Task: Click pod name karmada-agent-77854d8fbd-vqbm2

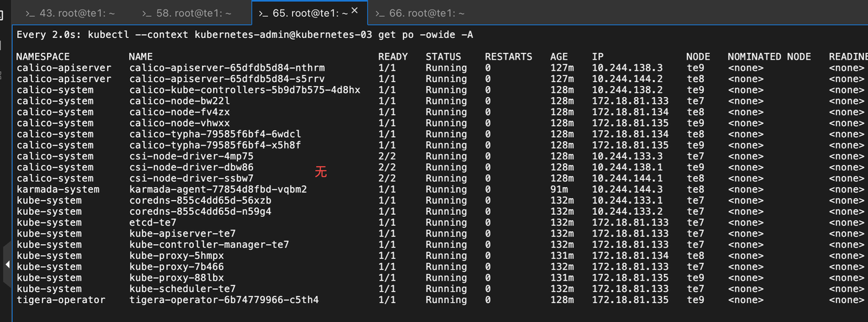Action: pyautogui.click(x=218, y=189)
